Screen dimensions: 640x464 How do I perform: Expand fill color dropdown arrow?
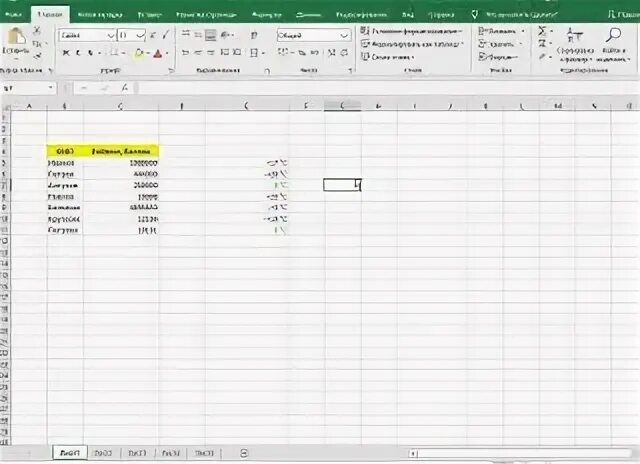pos(147,53)
